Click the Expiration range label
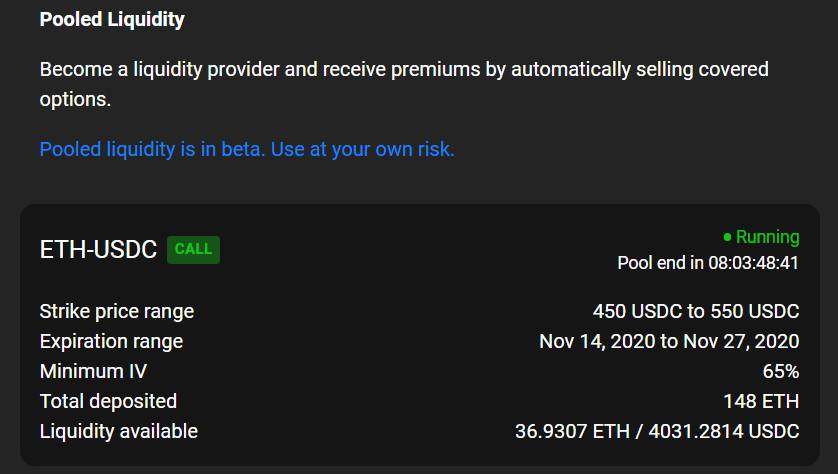This screenshot has width=838, height=474. [111, 341]
